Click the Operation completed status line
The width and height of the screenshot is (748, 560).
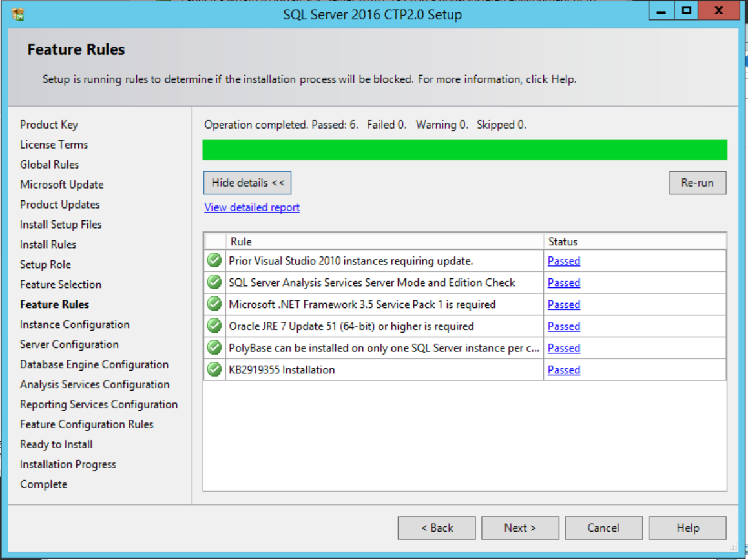[365, 125]
